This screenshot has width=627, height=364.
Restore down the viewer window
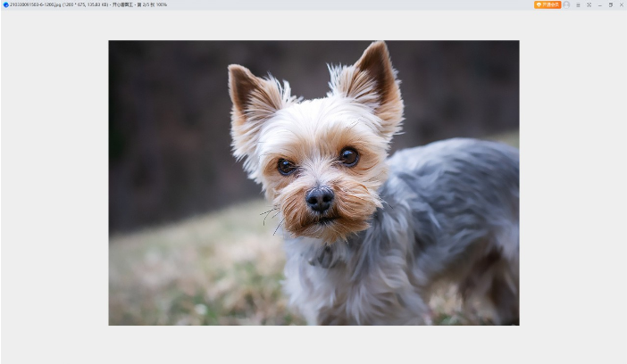coord(611,4)
